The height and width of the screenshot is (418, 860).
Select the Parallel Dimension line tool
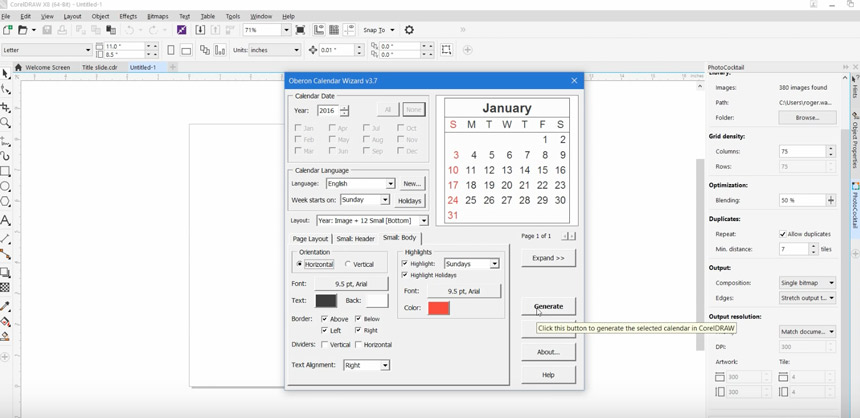5,238
